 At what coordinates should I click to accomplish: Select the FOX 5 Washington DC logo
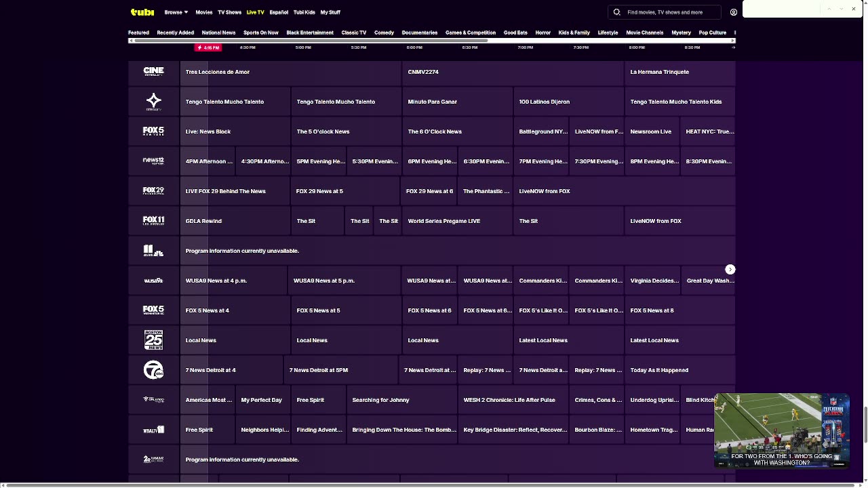[153, 310]
